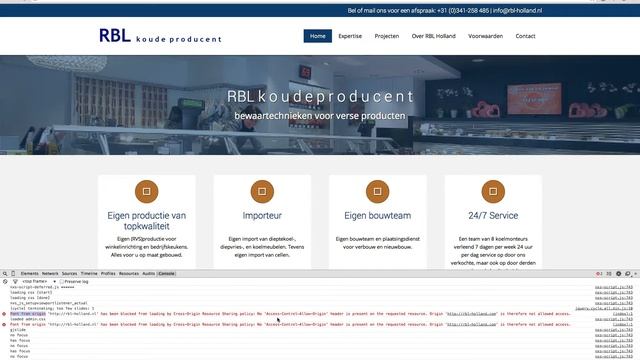Click the Importeur card heading
Image resolution: width=640 pixels, height=360 pixels.
262,216
